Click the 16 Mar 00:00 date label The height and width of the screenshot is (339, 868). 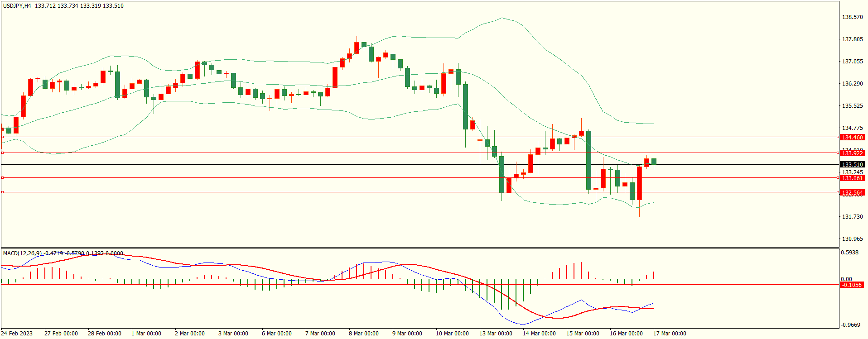(x=626, y=334)
